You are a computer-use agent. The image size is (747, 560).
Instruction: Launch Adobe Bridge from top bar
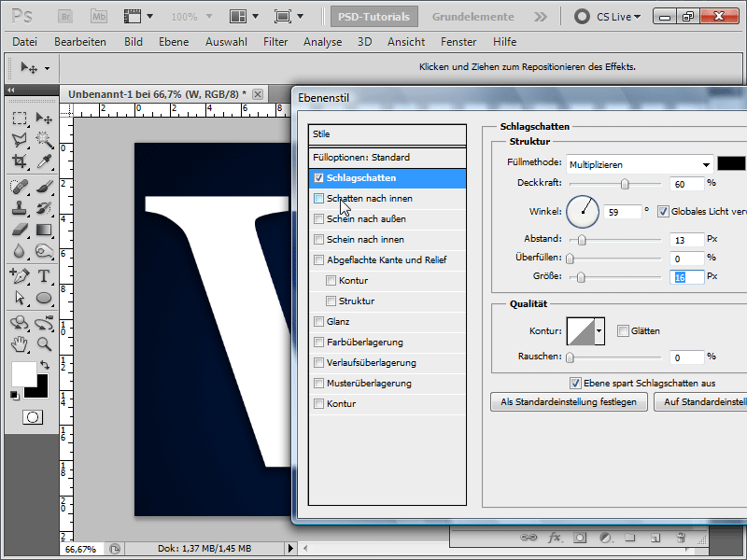(65, 17)
